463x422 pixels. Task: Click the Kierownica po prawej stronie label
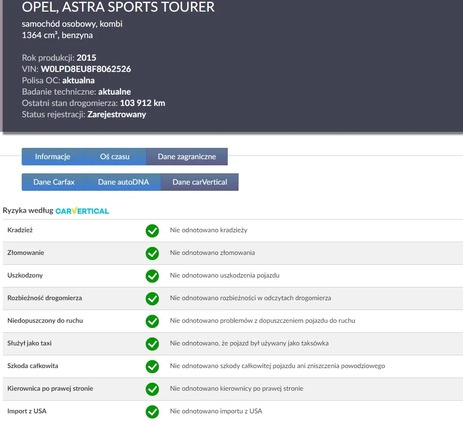click(x=50, y=389)
